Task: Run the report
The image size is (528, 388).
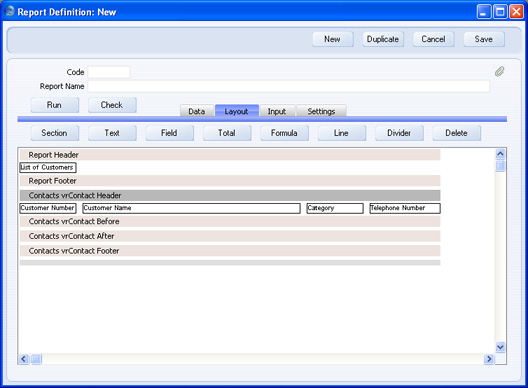Action: pos(55,105)
